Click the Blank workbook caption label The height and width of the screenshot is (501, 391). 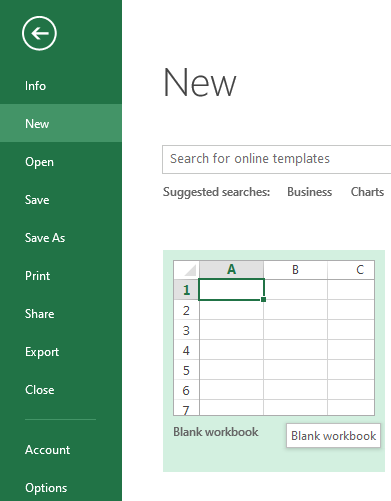pos(216,432)
